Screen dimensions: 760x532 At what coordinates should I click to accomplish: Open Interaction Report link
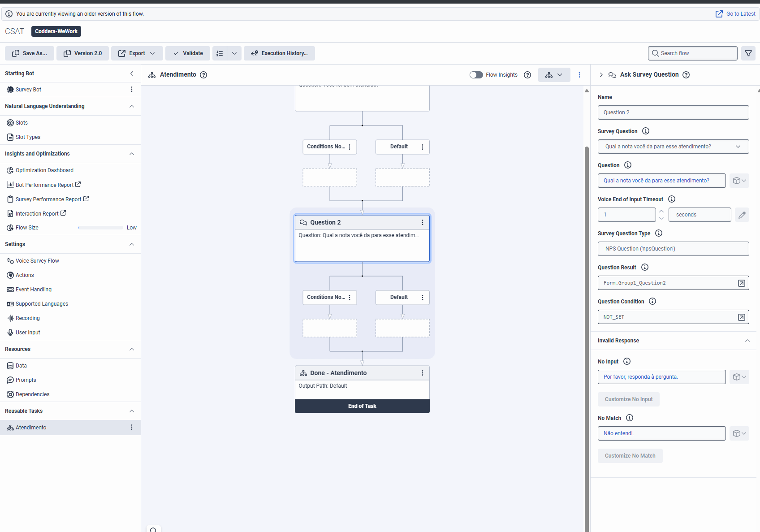pos(37,213)
